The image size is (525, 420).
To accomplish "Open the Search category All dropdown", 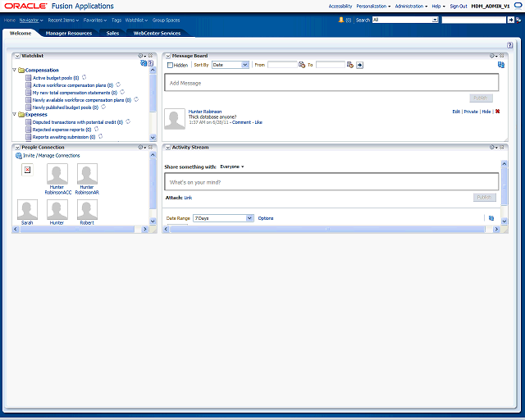I will [405, 20].
